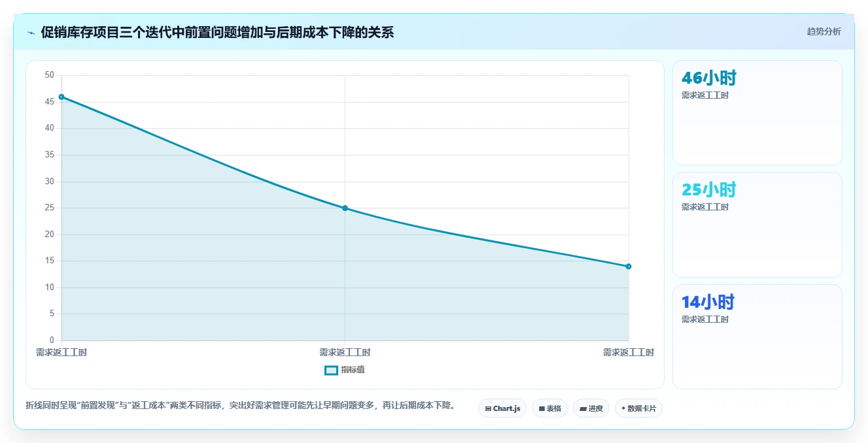Image resolution: width=868 pixels, height=443 pixels.
Task: Click the y-axis tick label 0
Action: point(52,340)
